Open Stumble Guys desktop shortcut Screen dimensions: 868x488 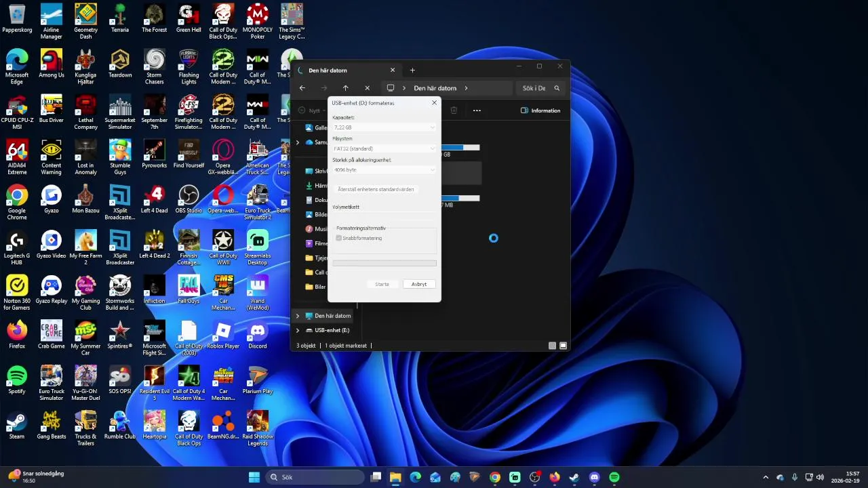click(x=120, y=157)
